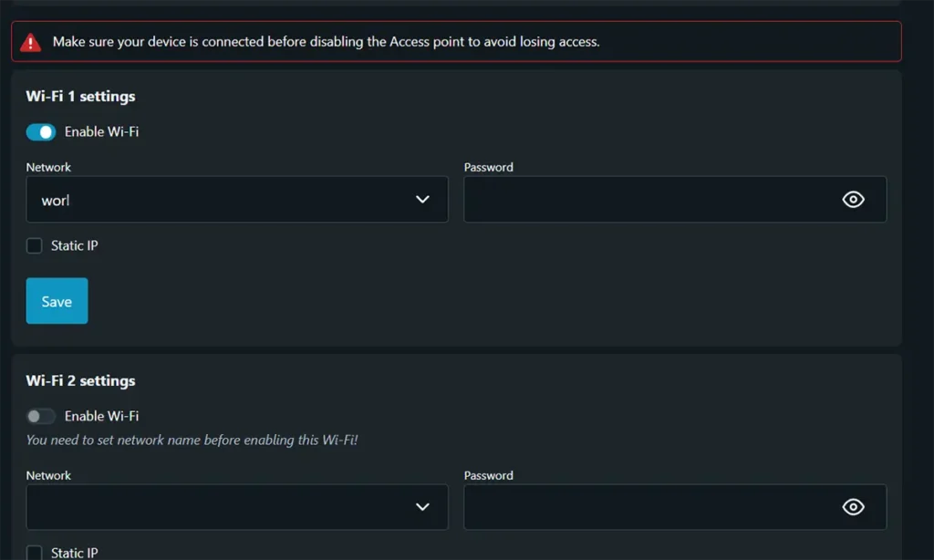Check Static IP box under Wi-Fi 1
This screenshot has width=934, height=560.
pyautogui.click(x=35, y=245)
